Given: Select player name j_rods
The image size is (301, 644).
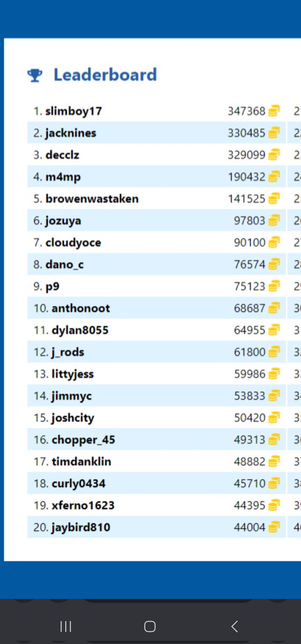Looking at the screenshot, I should (x=68, y=352).
